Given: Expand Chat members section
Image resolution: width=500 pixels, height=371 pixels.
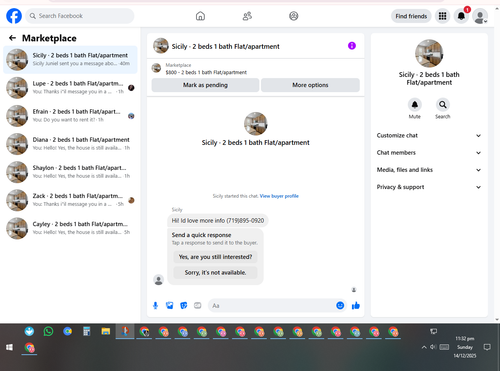Looking at the screenshot, I should pyautogui.click(x=429, y=153).
